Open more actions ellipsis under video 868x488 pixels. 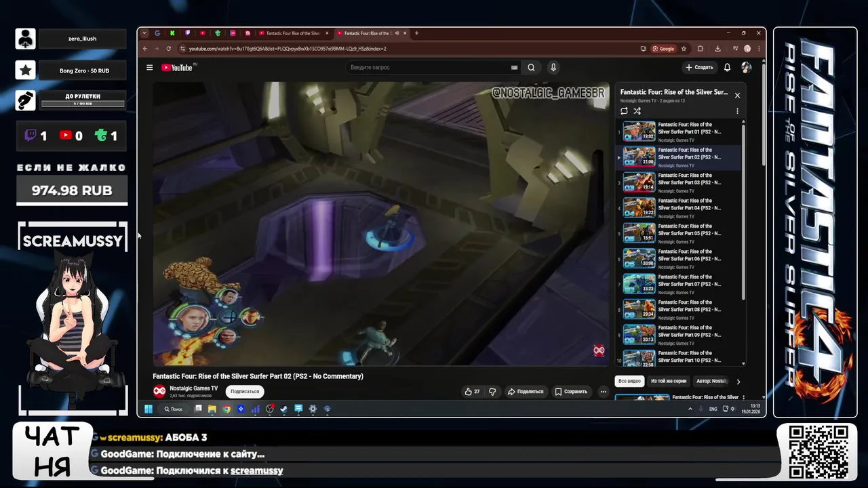point(603,391)
